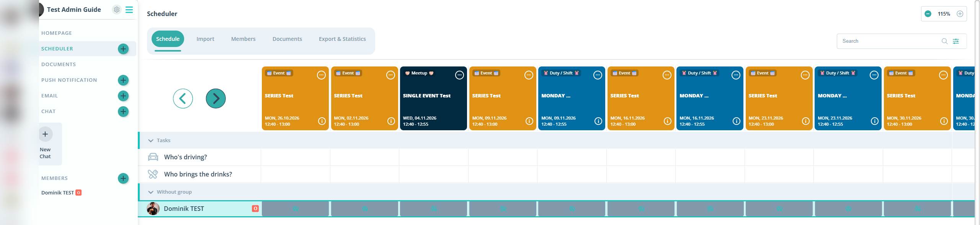Screen dimensions: 980x225
Task: Show info for 30.11.2026 SERIES Test event
Action: tap(944, 121)
